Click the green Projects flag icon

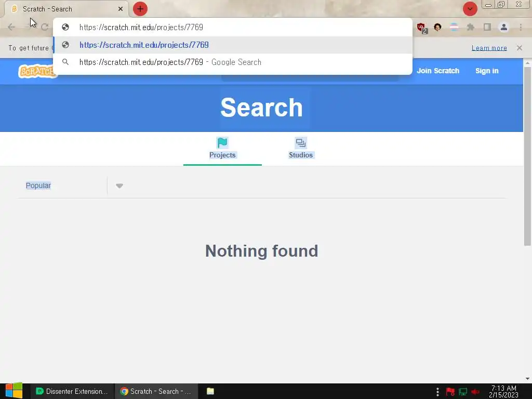click(222, 143)
